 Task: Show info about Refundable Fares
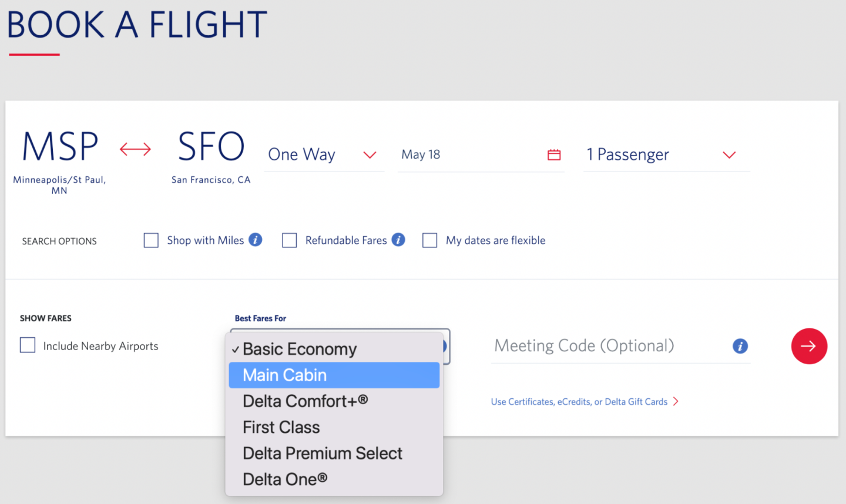tap(398, 240)
